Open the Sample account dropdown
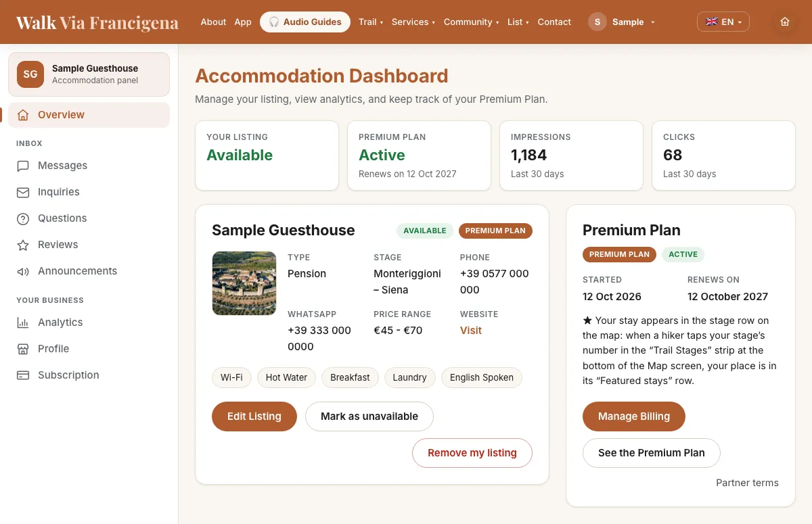812x524 pixels. [x=622, y=22]
